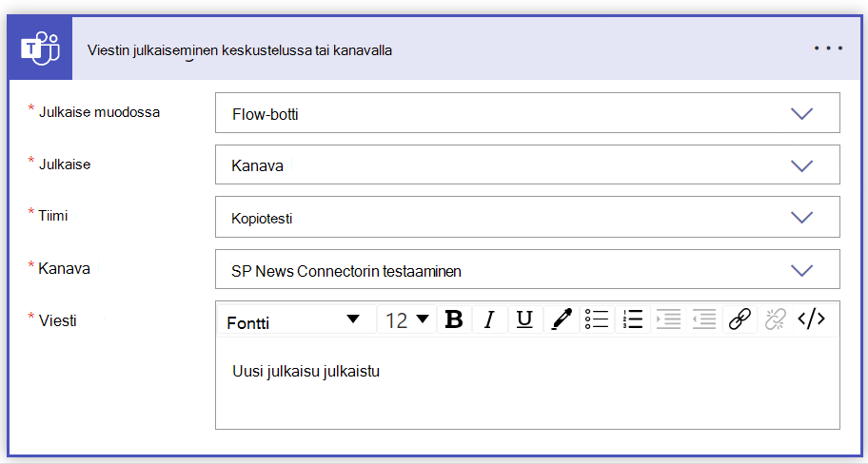Click the message text 'Uusi julkaisu julkaistu'

(306, 371)
